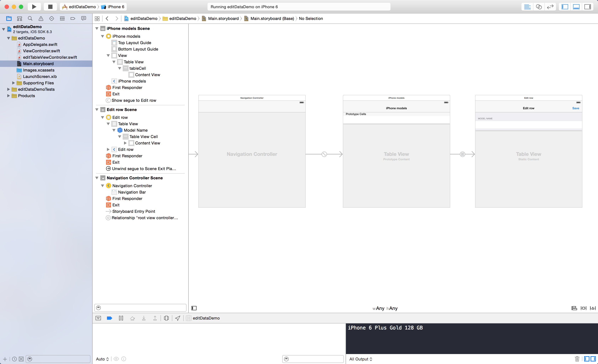Click the Step out button
The height and width of the screenshot is (364, 598).
155,318
